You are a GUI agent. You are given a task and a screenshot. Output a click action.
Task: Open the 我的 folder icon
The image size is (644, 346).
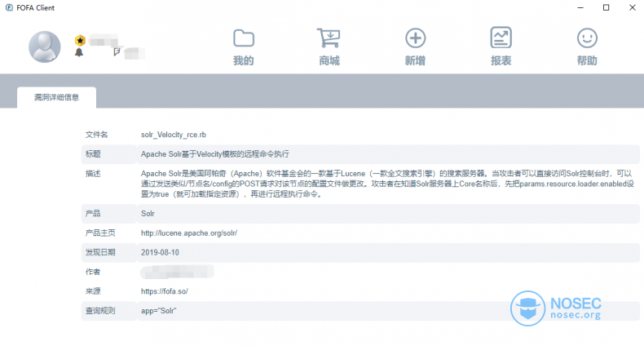tap(244, 38)
